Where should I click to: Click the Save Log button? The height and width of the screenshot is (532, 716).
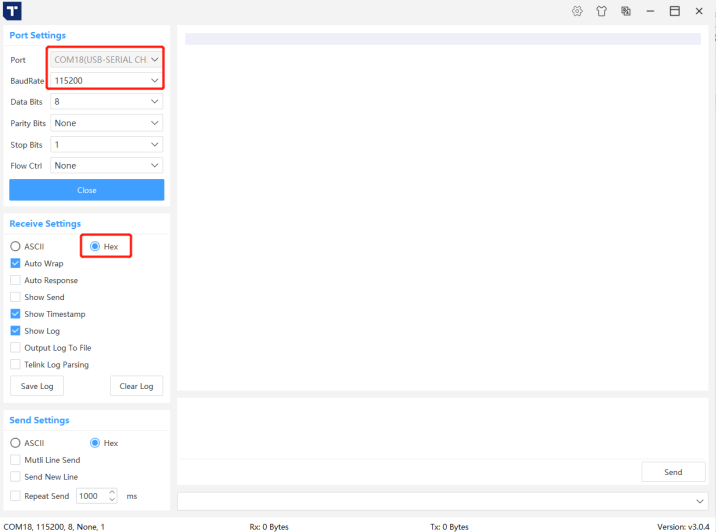37,386
